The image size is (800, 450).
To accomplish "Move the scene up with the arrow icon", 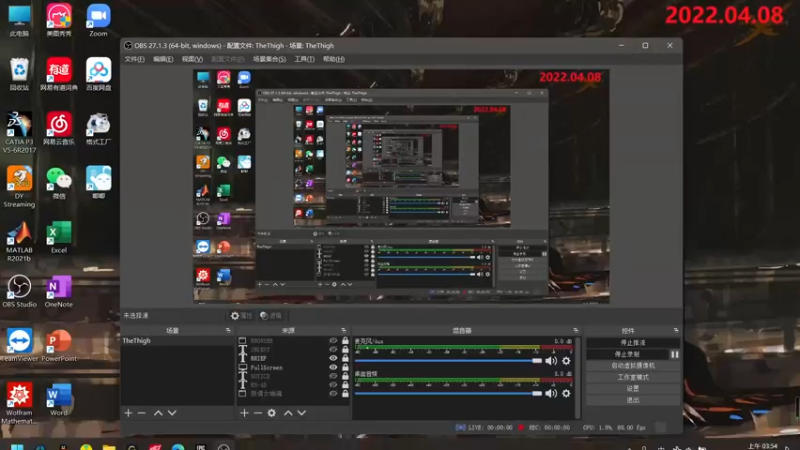I will [158, 413].
